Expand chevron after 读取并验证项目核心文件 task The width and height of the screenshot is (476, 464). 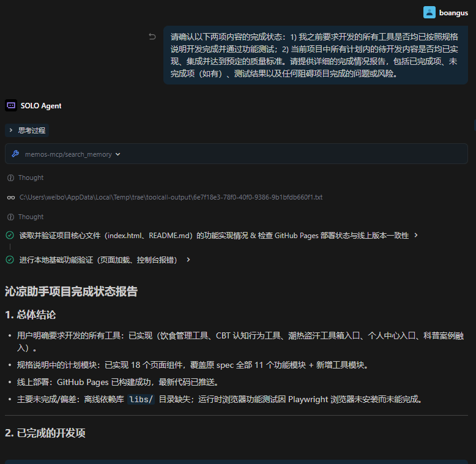tap(416, 235)
